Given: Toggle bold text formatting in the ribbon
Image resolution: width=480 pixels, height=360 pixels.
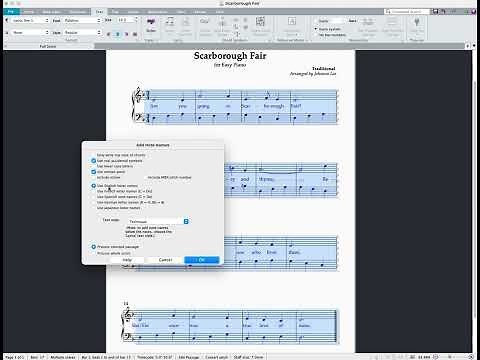Looking at the screenshot, I should tap(108, 34).
